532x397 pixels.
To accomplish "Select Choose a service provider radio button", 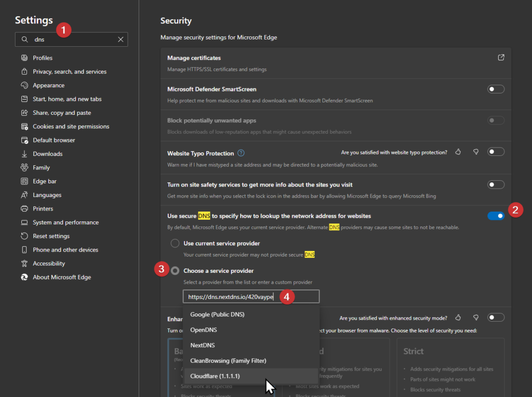I will pos(175,271).
